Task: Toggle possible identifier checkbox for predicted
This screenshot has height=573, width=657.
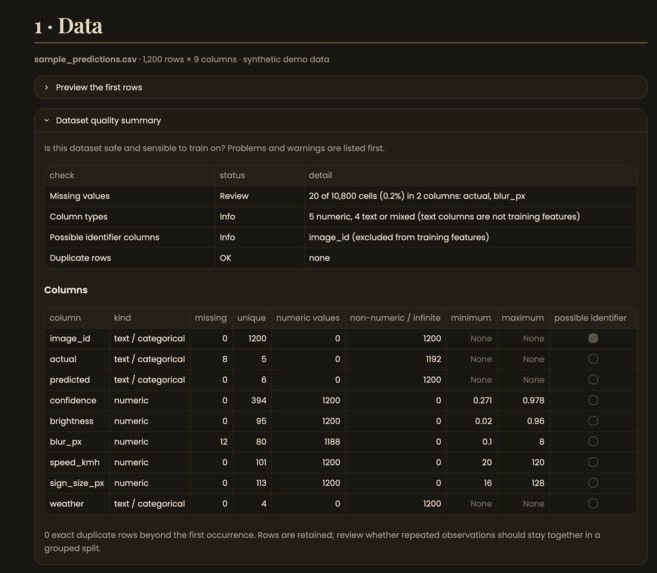Action: point(592,379)
